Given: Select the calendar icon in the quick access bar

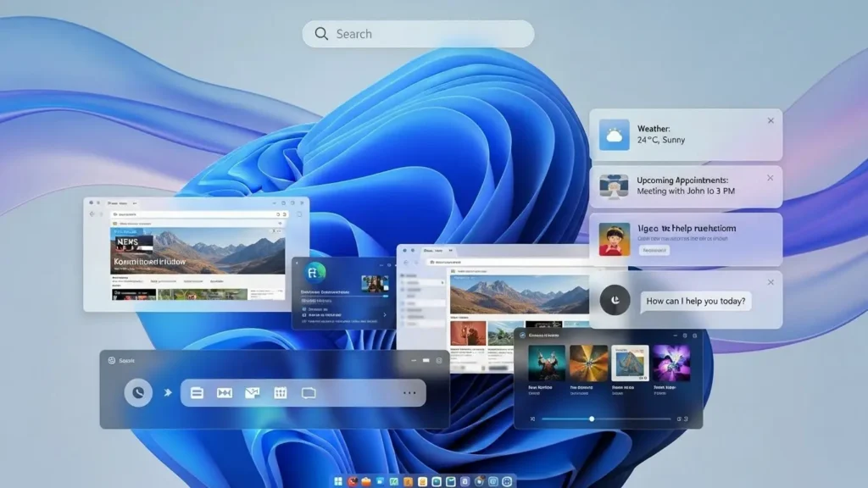Looking at the screenshot, I should click(x=281, y=392).
